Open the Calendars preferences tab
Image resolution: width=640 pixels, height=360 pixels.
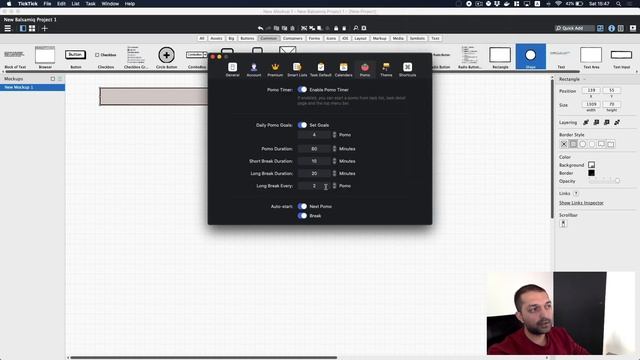point(343,69)
